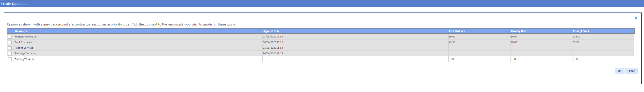Click the OK button
This screenshot has height=92, width=644.
click(619, 71)
